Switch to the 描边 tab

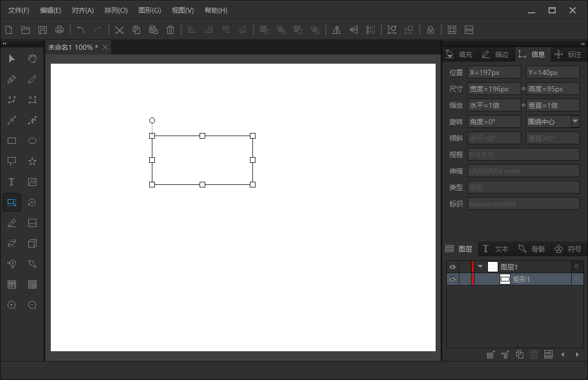[496, 54]
